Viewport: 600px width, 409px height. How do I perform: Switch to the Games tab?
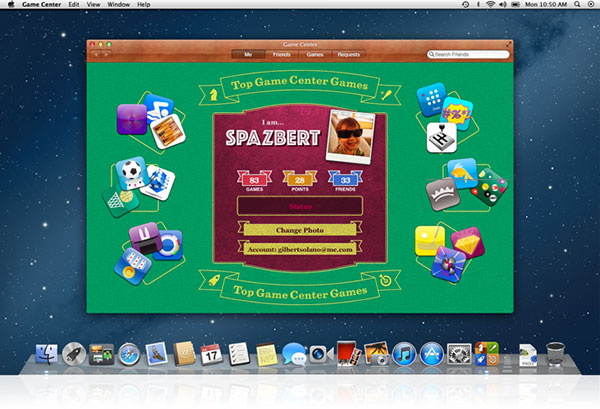click(315, 54)
